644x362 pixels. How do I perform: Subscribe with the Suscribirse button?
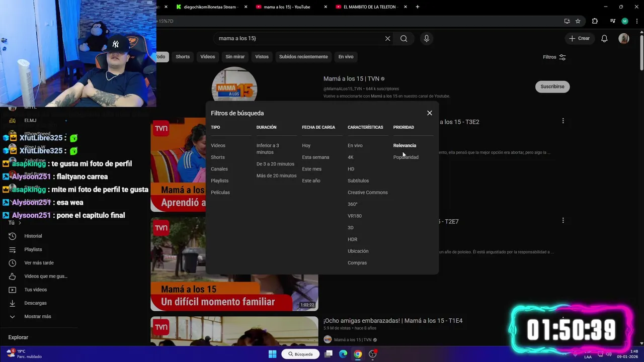pos(552,86)
